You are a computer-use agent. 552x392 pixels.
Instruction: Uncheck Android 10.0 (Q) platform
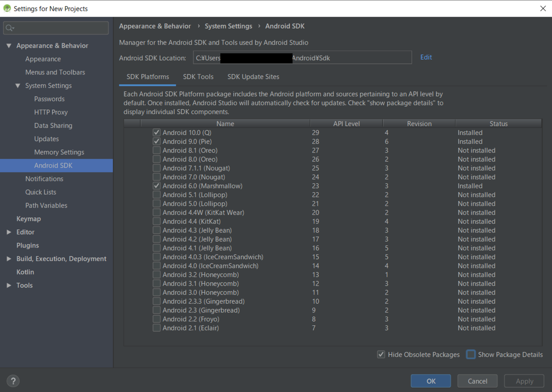157,132
